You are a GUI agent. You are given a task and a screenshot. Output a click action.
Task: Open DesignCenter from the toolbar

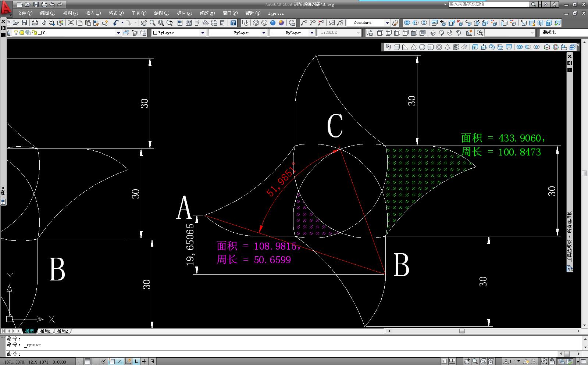click(188, 22)
